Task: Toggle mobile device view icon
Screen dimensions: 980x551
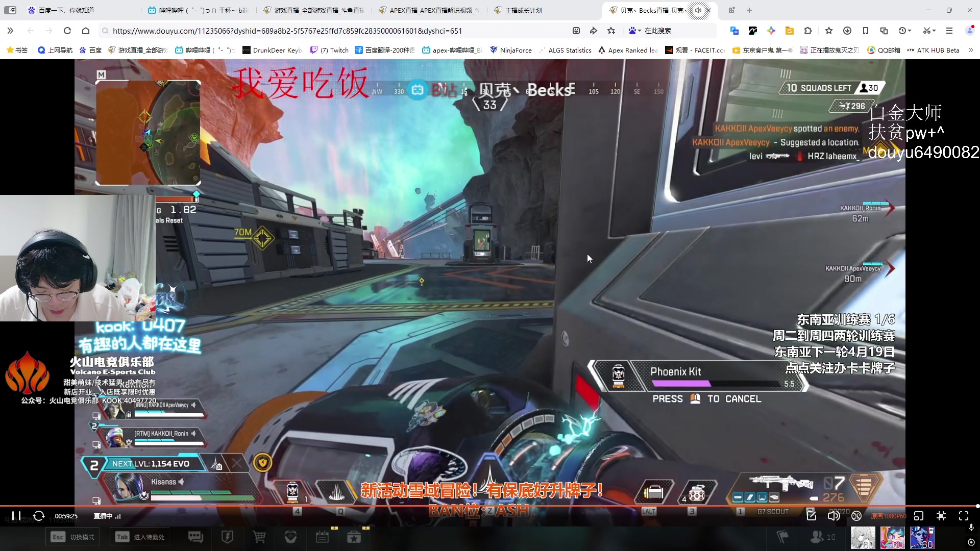Action: [x=866, y=31]
